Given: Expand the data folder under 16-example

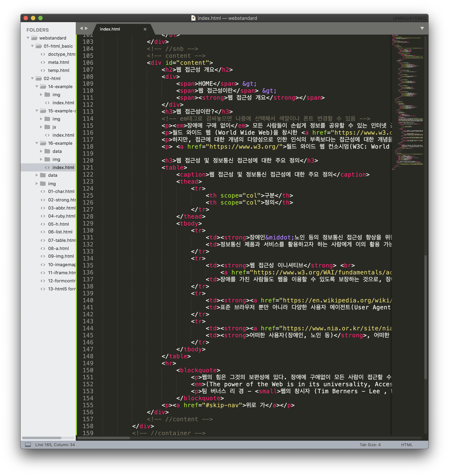Looking at the screenshot, I should tap(41, 151).
